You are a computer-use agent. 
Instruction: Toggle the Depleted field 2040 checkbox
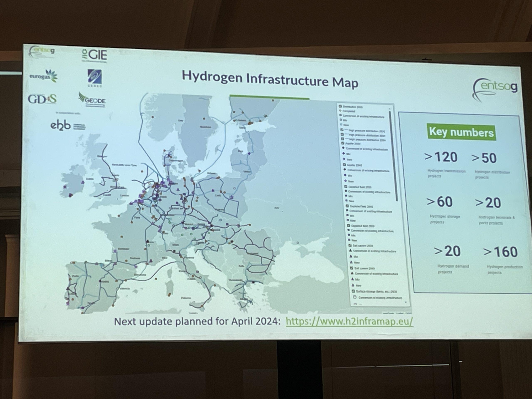(347, 206)
